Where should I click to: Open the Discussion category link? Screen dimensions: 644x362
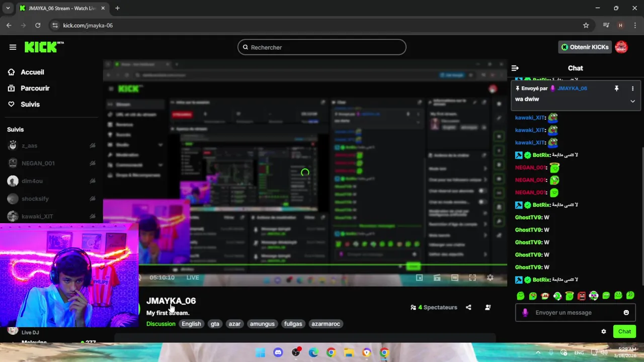pyautogui.click(x=160, y=324)
